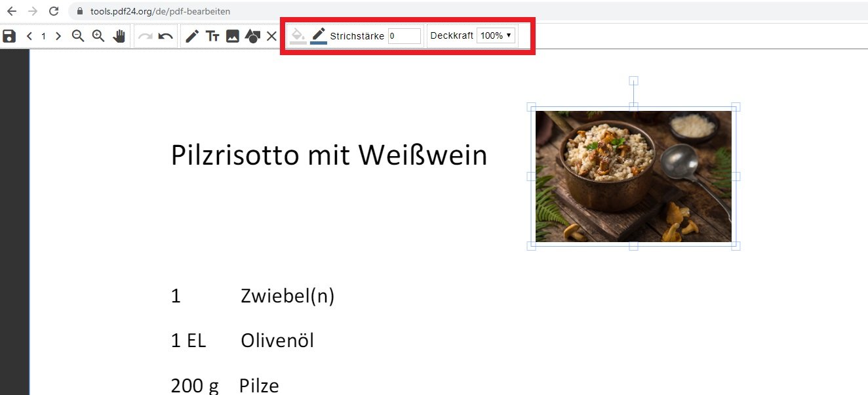The height and width of the screenshot is (395, 868).
Task: Click the browser reload button
Action: tap(54, 11)
